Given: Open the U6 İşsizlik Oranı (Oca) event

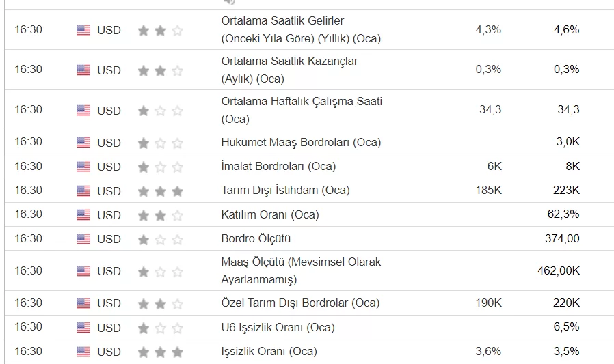Looking at the screenshot, I should (278, 327).
